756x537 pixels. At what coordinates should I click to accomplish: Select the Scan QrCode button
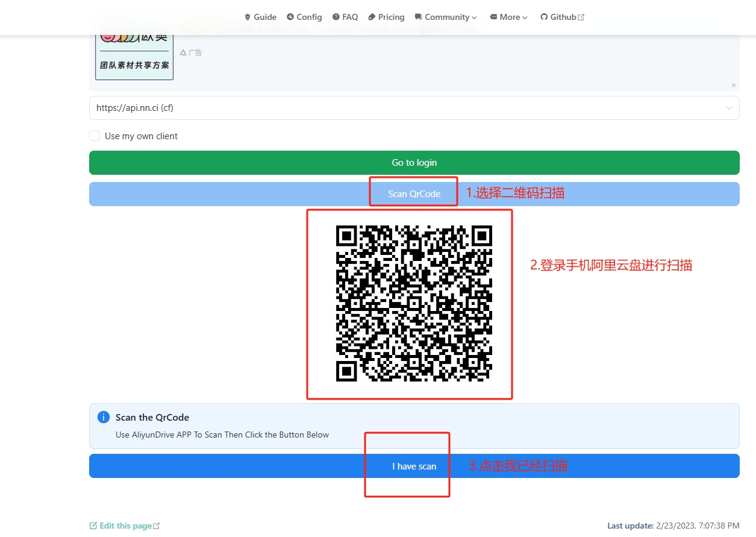pyautogui.click(x=414, y=194)
